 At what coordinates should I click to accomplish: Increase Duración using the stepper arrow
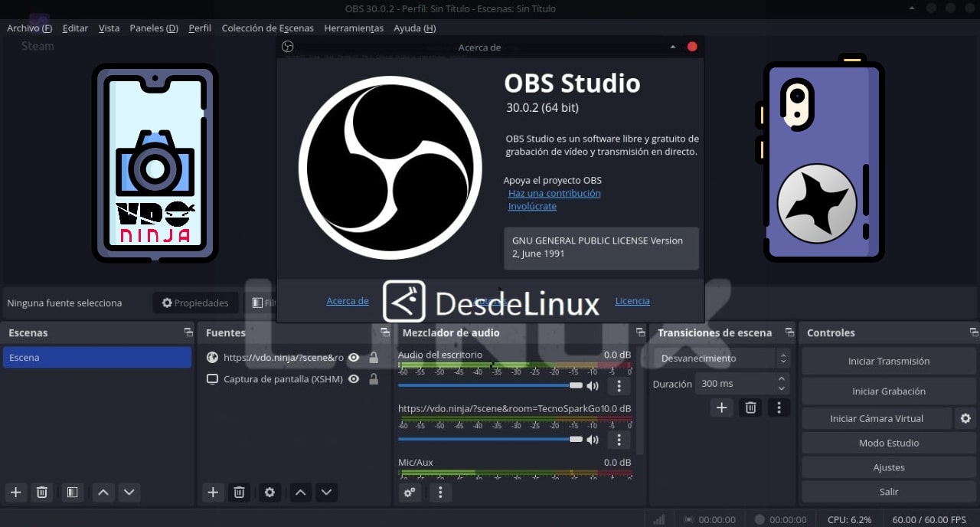(781, 379)
